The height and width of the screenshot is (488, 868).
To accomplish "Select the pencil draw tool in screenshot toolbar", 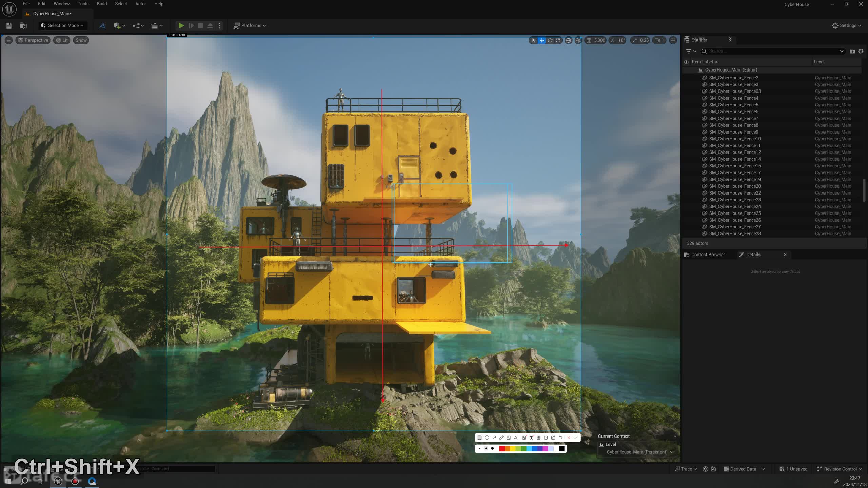I will pos(501,438).
